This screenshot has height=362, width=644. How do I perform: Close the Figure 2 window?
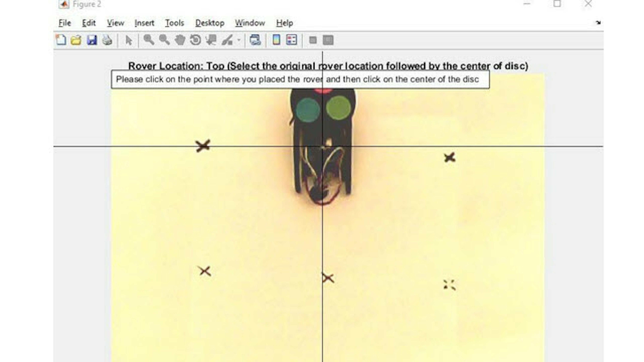pyautogui.click(x=588, y=4)
